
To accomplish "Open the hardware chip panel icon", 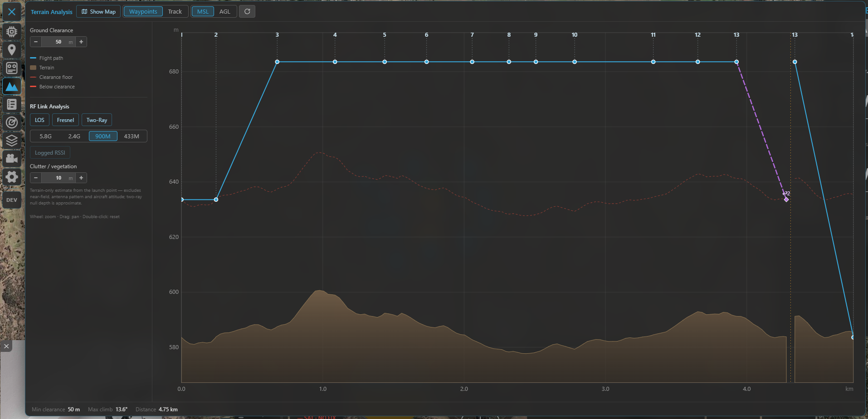I will pyautogui.click(x=12, y=32).
